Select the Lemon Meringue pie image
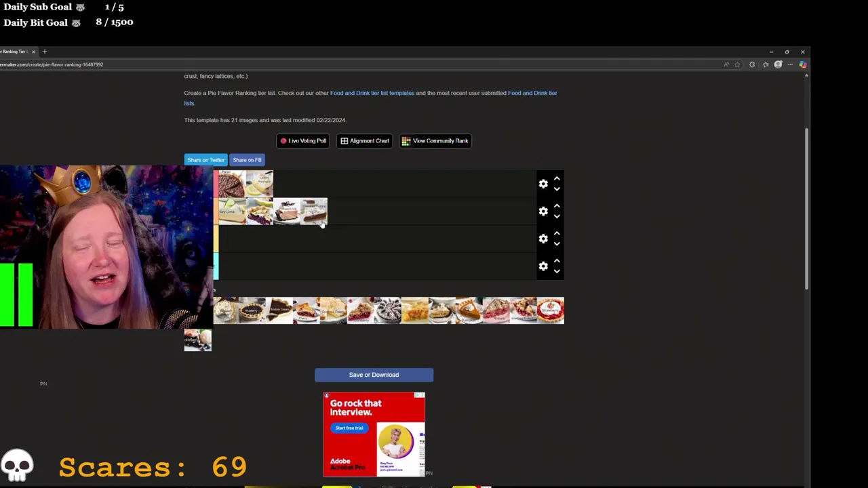 259,184
